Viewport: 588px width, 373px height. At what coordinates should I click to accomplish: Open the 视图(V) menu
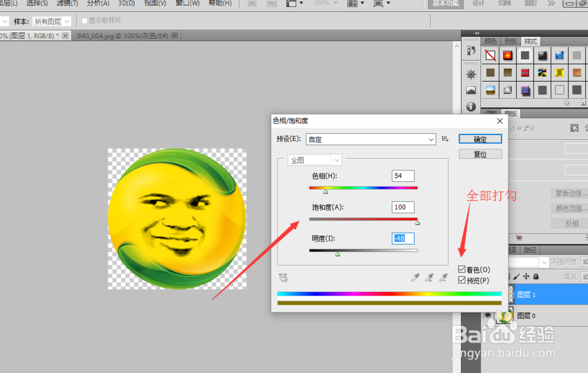pos(155,4)
